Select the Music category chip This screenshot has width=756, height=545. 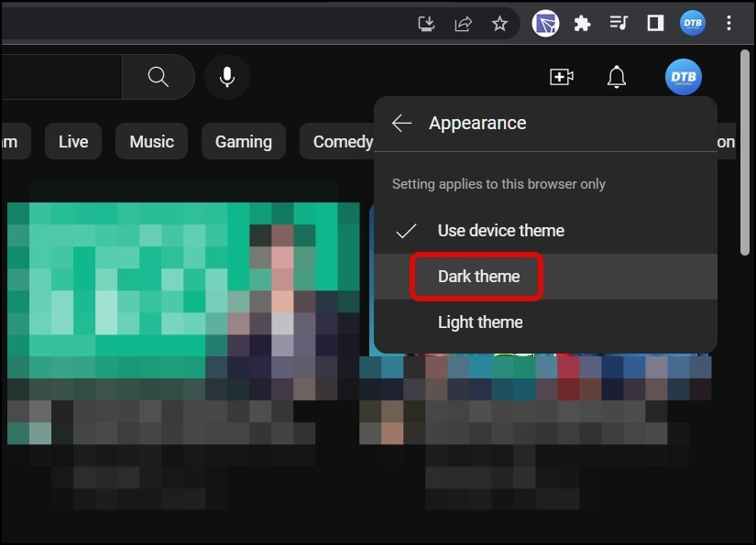[151, 142]
